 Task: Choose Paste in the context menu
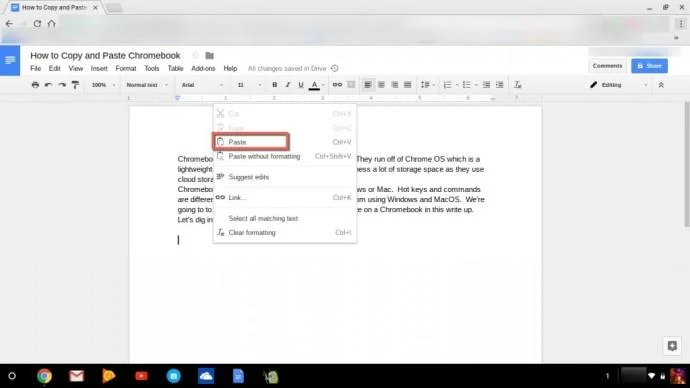point(285,142)
